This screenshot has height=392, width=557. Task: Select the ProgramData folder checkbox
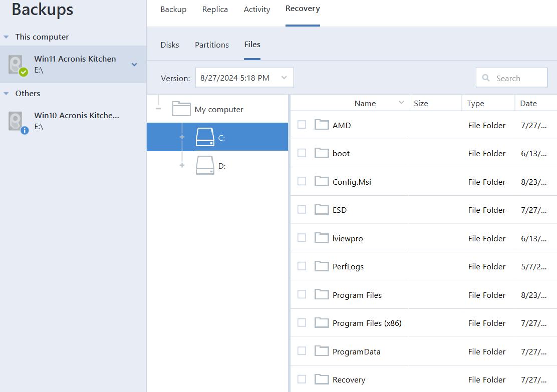point(302,351)
